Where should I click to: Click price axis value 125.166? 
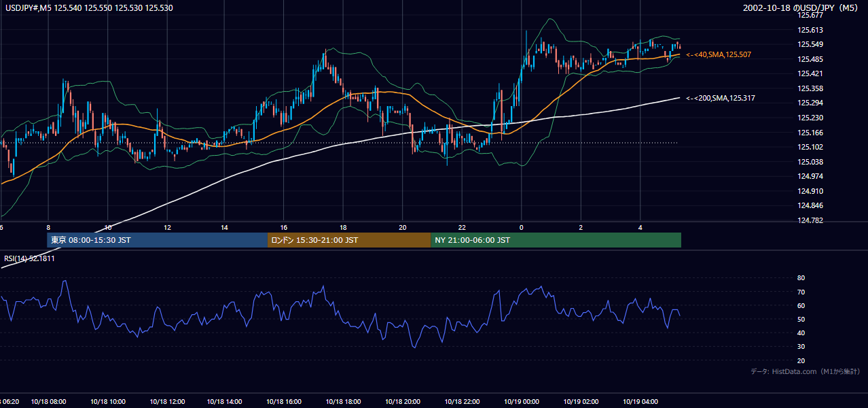(810, 133)
